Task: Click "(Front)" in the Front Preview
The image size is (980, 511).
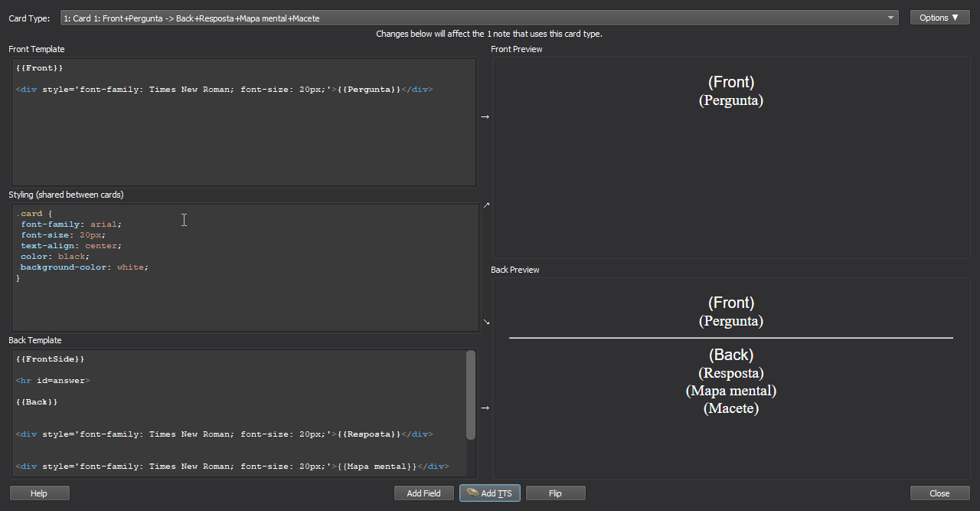Action: pos(731,82)
